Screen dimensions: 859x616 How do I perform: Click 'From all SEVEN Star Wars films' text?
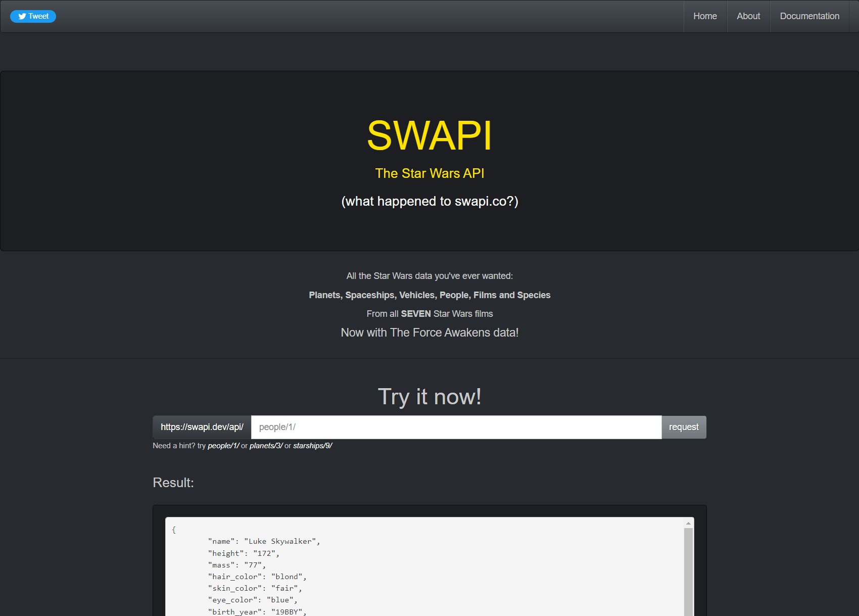coord(429,314)
